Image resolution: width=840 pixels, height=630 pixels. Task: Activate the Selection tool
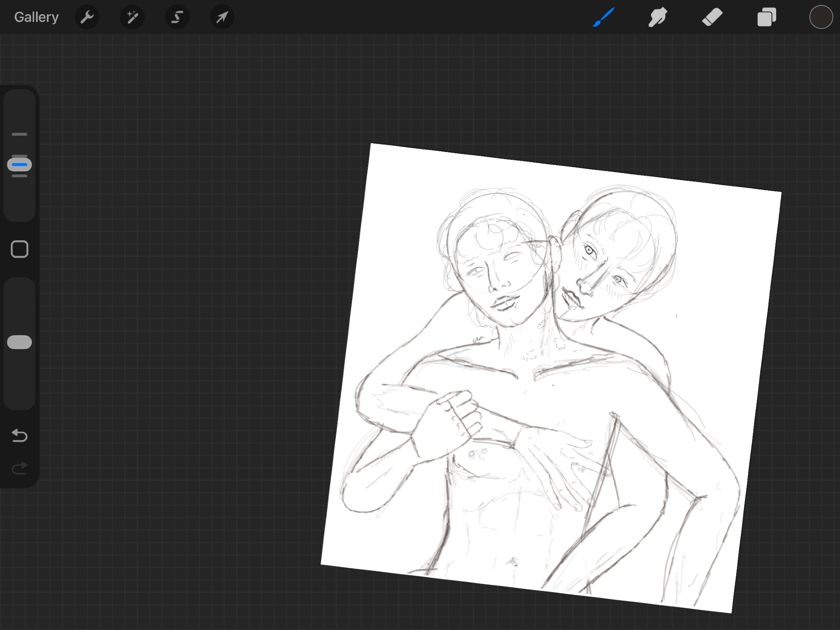[x=177, y=17]
